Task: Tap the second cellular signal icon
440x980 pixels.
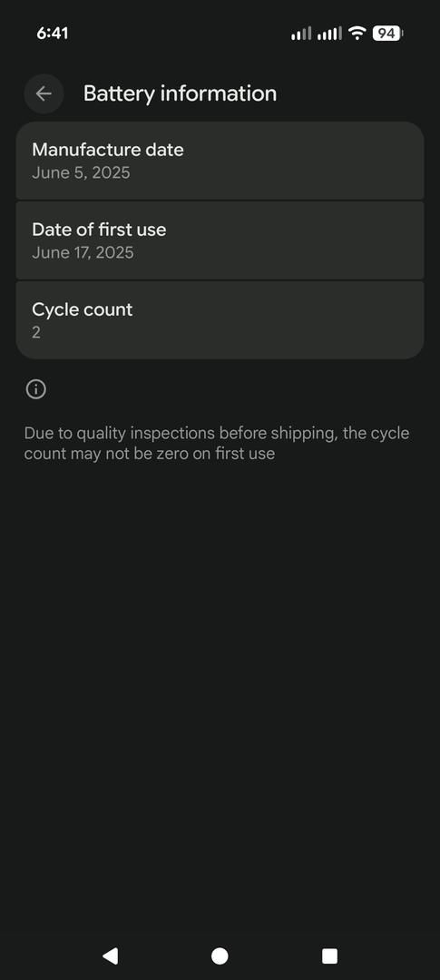Action: click(329, 34)
